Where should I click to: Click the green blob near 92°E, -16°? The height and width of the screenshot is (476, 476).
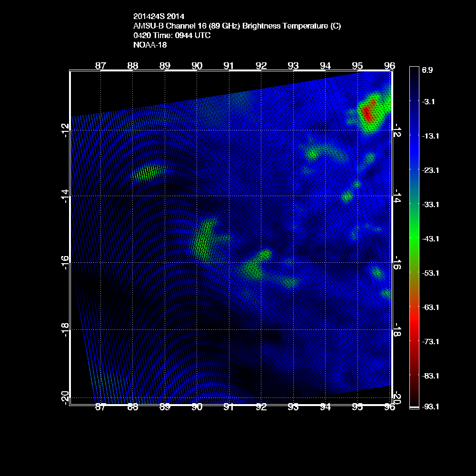tap(252, 269)
